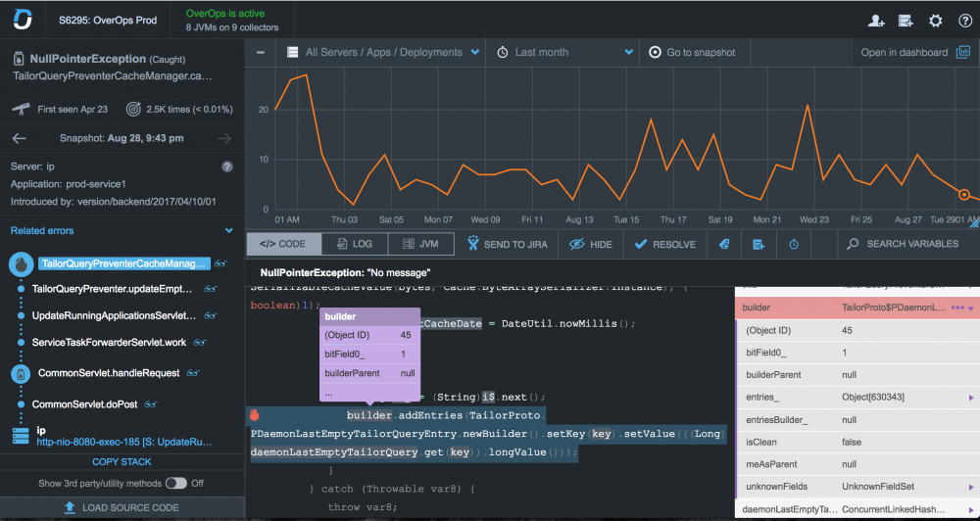980x521 pixels.
Task: Switch to the JVM tab
Action: (x=419, y=244)
